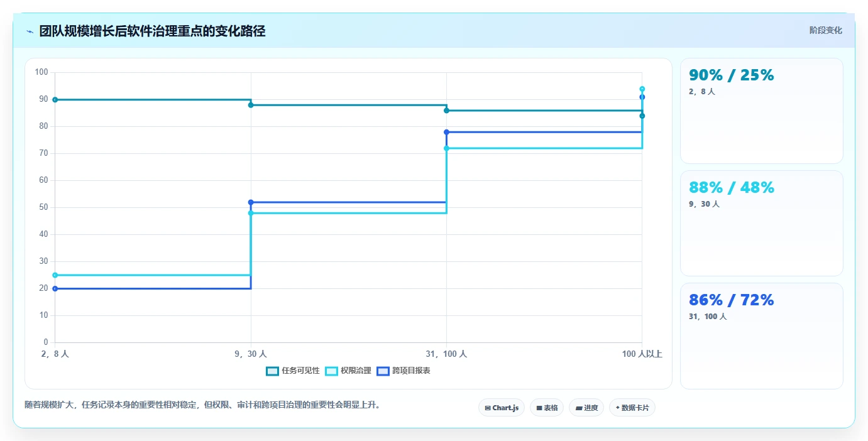Viewport: 868px width, 441px height.
Task: Click the x-axis label 2，8 人
Action: (55, 354)
